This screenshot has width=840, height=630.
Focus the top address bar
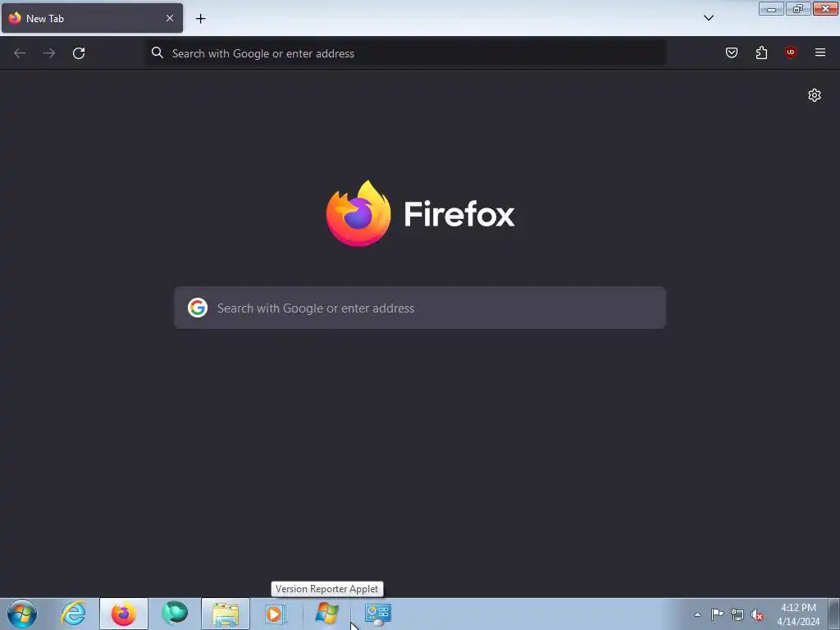coord(406,53)
